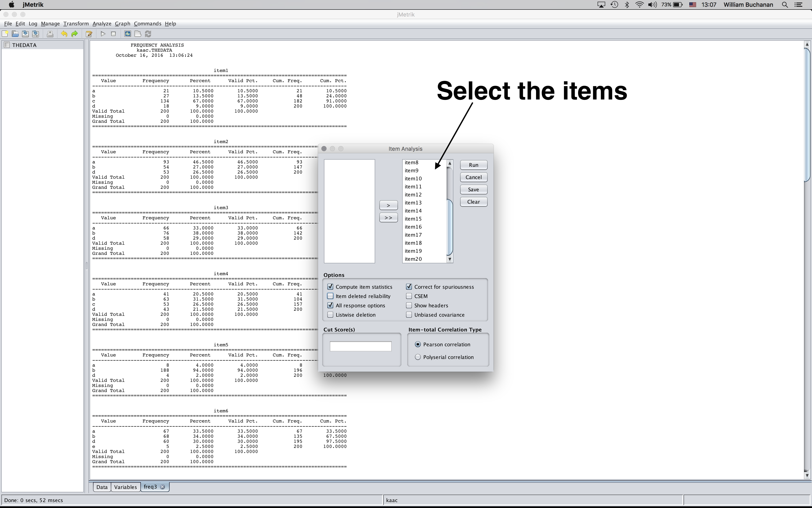Click the Save As toolbar icon
This screenshot has height=508, width=812.
point(36,34)
